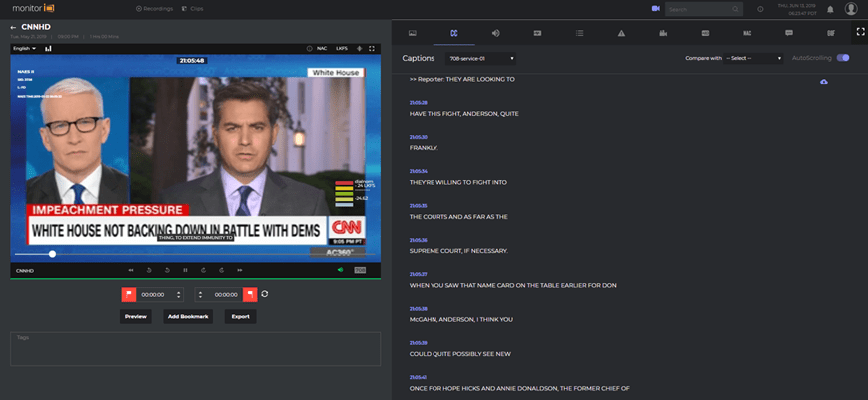Click the search magnifier icon
Screen dimensions: 868x400
pyautogui.click(x=736, y=9)
